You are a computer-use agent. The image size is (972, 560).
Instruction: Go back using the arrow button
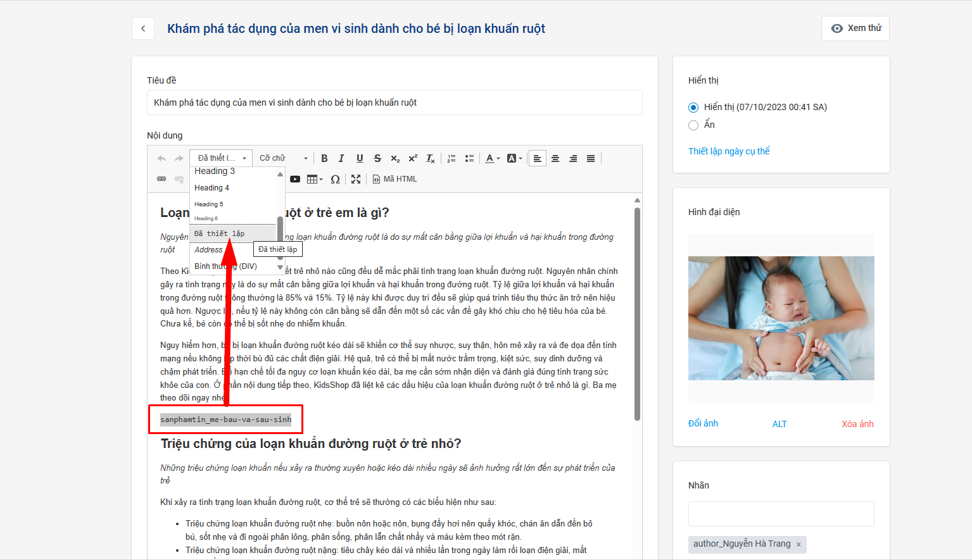pyautogui.click(x=143, y=28)
